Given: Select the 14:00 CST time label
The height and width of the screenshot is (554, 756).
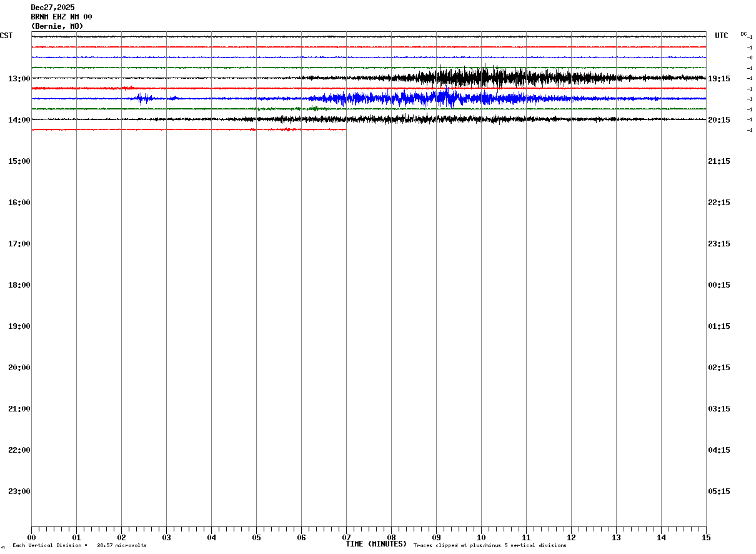Looking at the screenshot, I should pos(19,119).
